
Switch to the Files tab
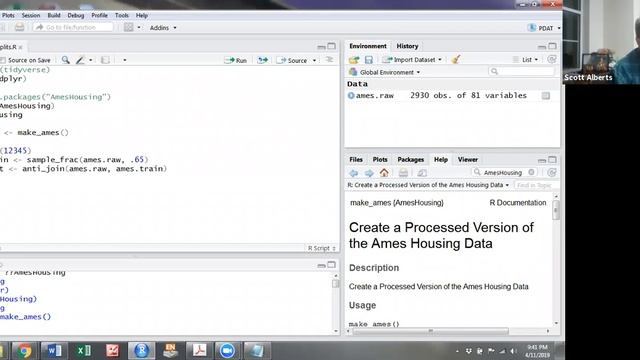click(356, 160)
